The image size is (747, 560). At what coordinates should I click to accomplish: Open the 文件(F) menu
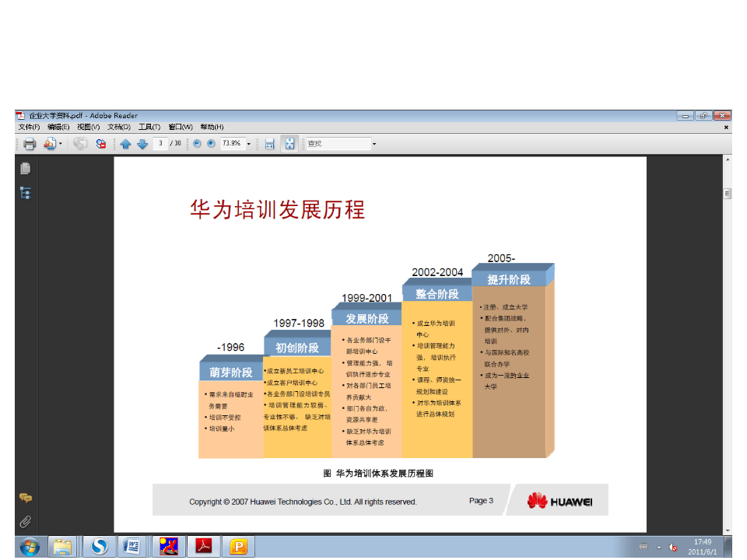click(29, 127)
